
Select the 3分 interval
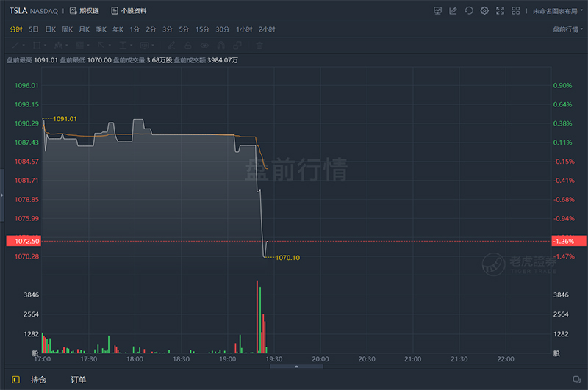pyautogui.click(x=168, y=29)
